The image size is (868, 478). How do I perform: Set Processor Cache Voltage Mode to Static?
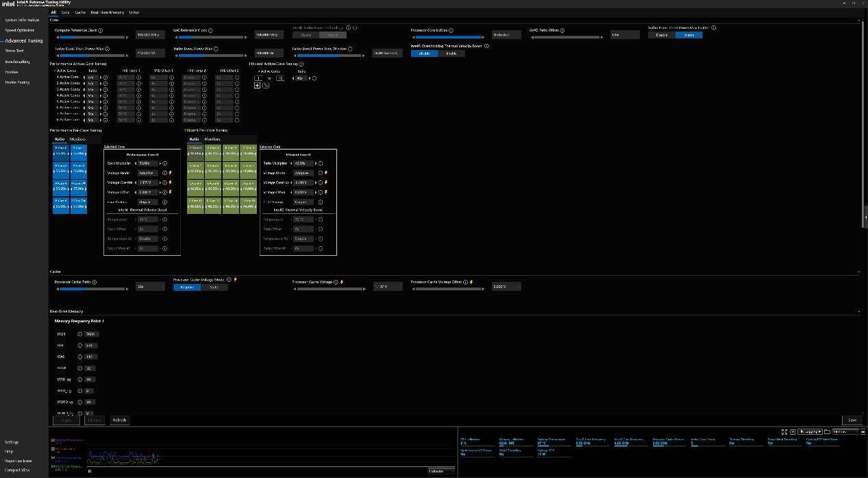tap(214, 287)
